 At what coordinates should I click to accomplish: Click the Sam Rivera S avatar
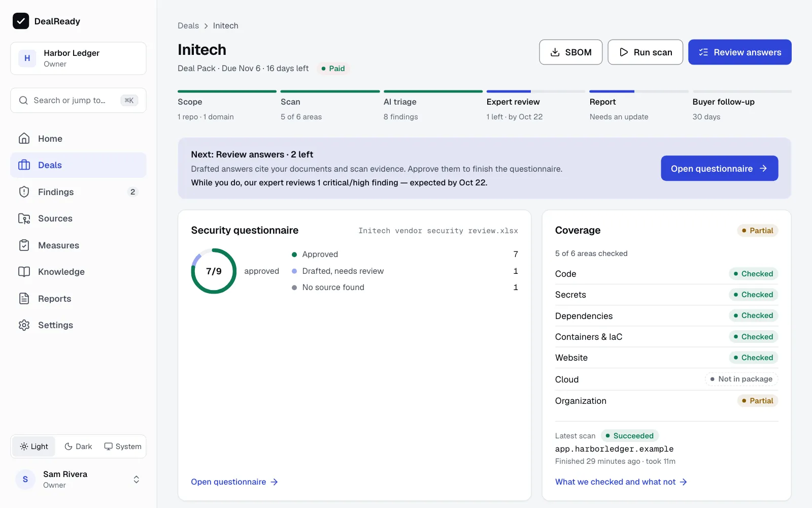pyautogui.click(x=25, y=480)
